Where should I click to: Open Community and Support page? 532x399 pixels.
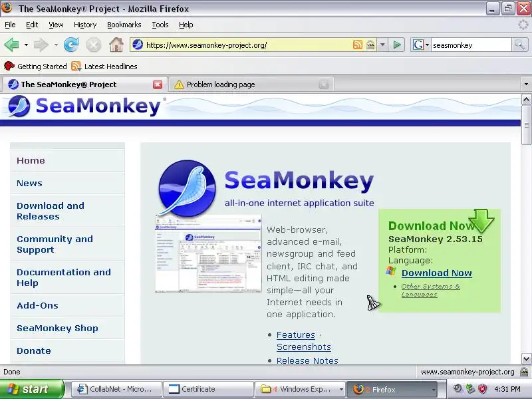pyautogui.click(x=55, y=244)
